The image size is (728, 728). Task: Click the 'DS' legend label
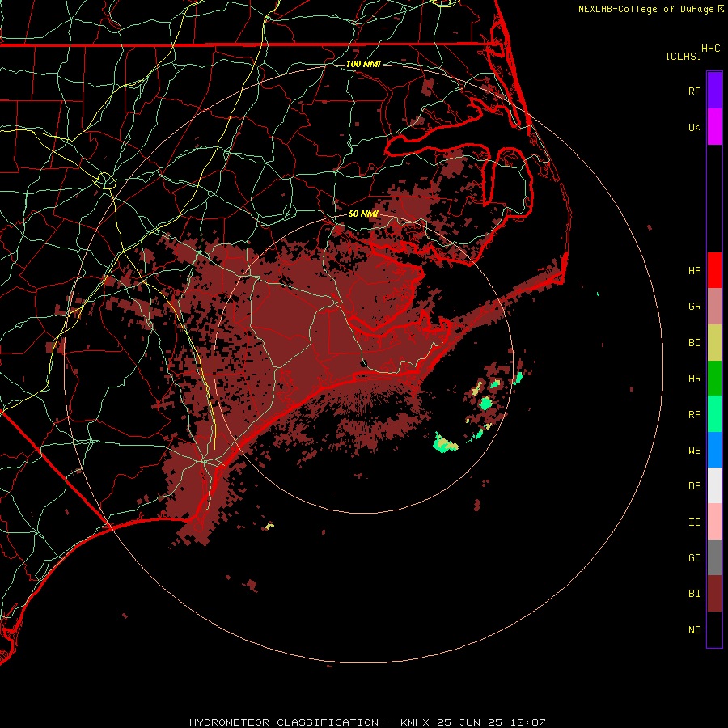coord(694,486)
